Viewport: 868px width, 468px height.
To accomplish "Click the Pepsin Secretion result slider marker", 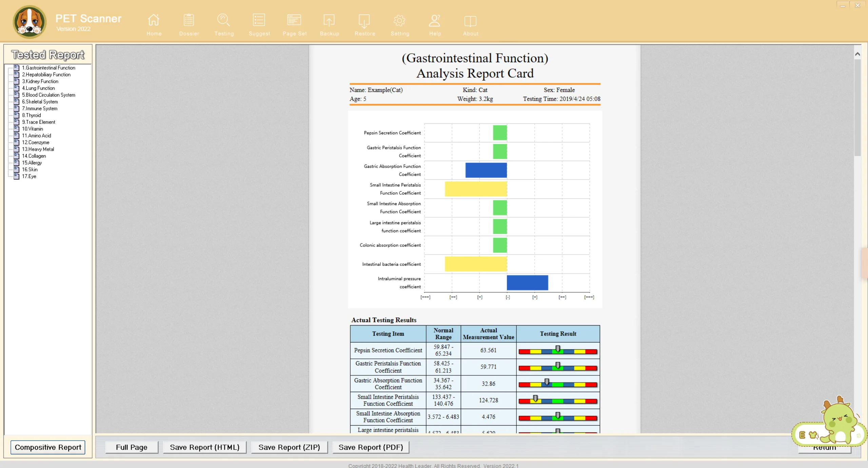I will [558, 349].
